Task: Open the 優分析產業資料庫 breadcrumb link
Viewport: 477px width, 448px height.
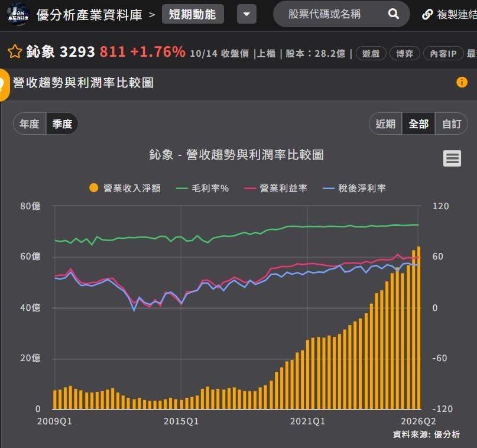Action: (x=89, y=15)
